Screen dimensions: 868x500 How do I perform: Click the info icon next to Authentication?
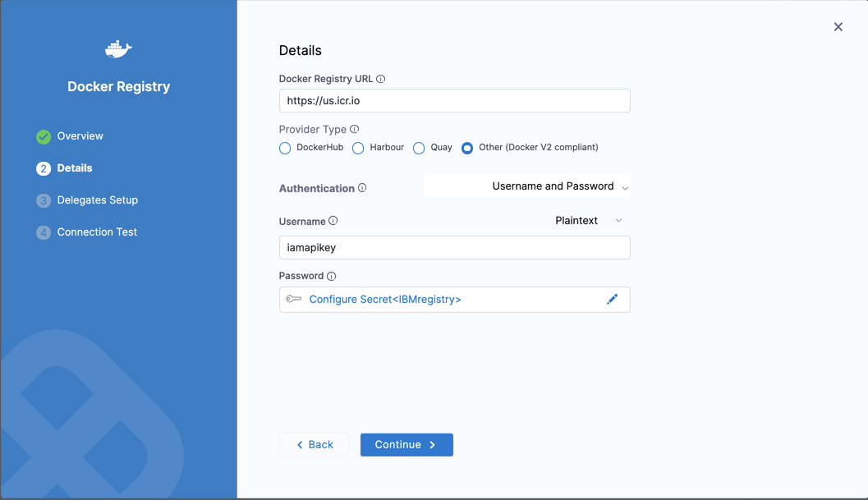(362, 188)
